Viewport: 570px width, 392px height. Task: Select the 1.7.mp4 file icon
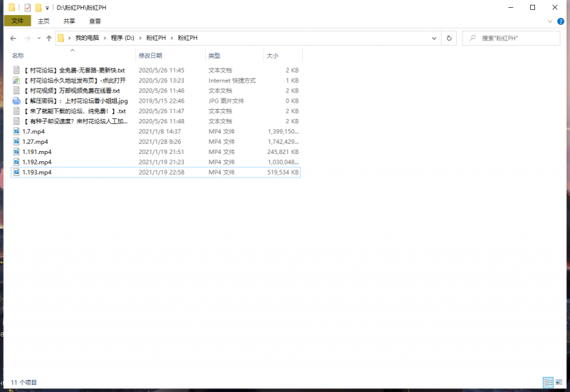pos(16,132)
